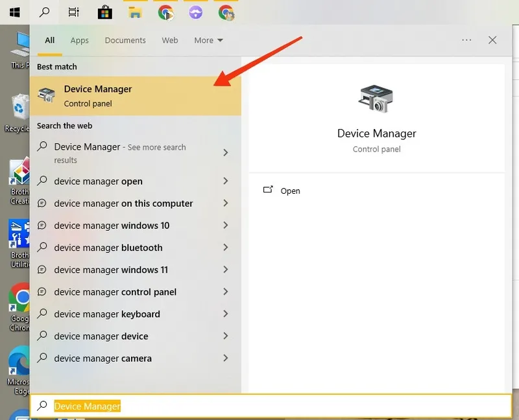The width and height of the screenshot is (519, 420).
Task: Expand arrow for device manager open
Action: point(225,181)
